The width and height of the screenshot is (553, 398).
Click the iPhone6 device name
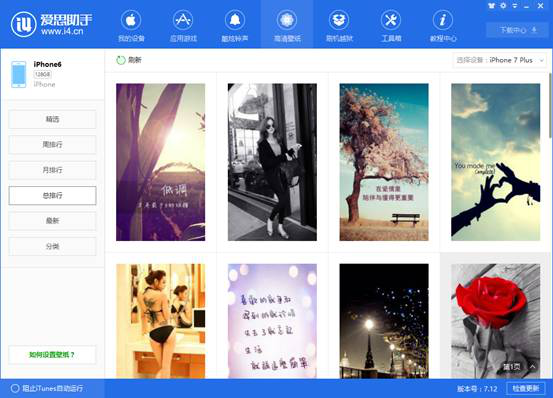48,64
